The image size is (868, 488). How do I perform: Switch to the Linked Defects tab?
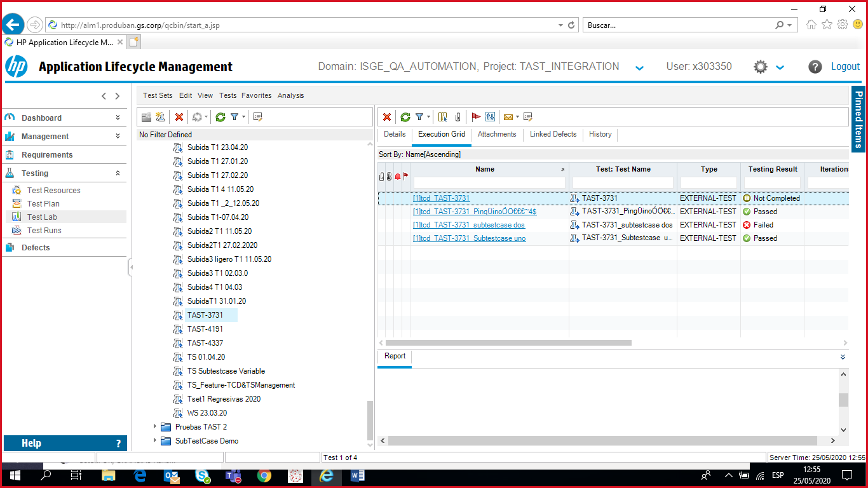[553, 134]
